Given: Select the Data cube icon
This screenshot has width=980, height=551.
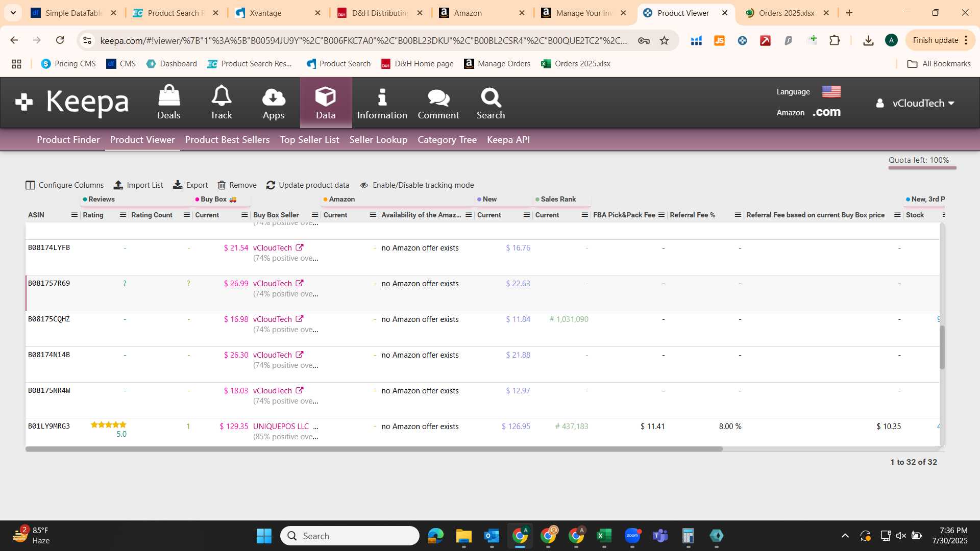Looking at the screenshot, I should (326, 103).
